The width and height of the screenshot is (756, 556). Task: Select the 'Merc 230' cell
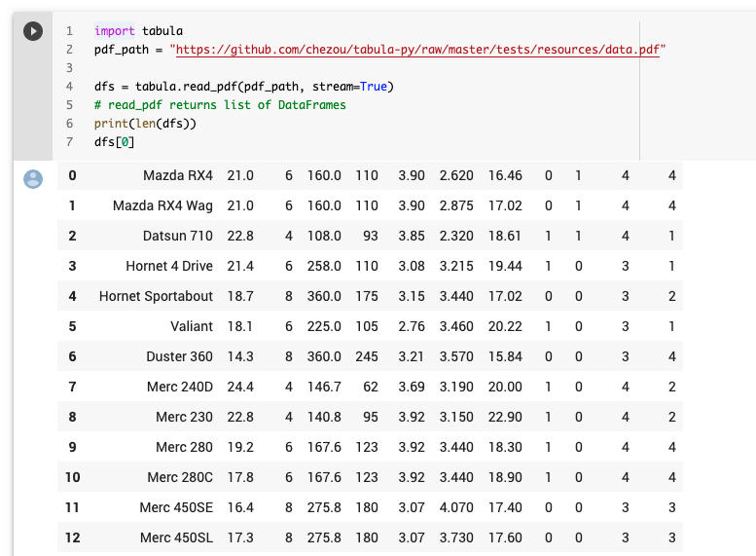point(184,417)
